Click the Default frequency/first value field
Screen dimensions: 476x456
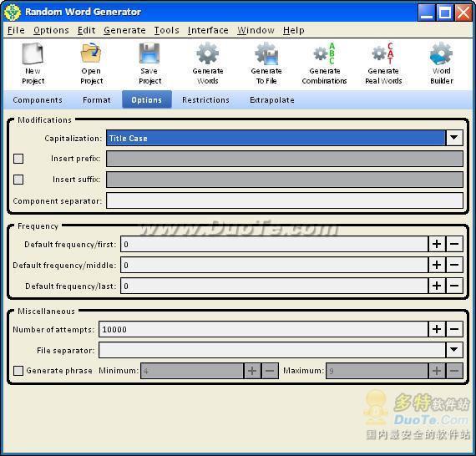tap(275, 244)
